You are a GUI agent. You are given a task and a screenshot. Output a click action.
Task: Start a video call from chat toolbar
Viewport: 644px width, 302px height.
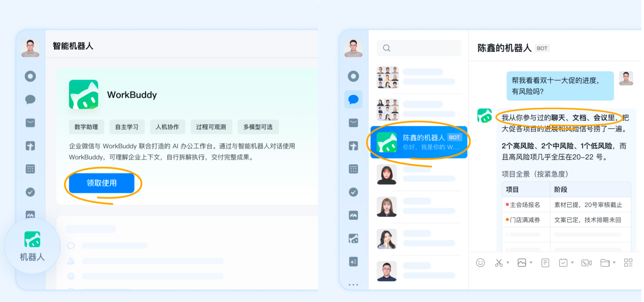587,262
